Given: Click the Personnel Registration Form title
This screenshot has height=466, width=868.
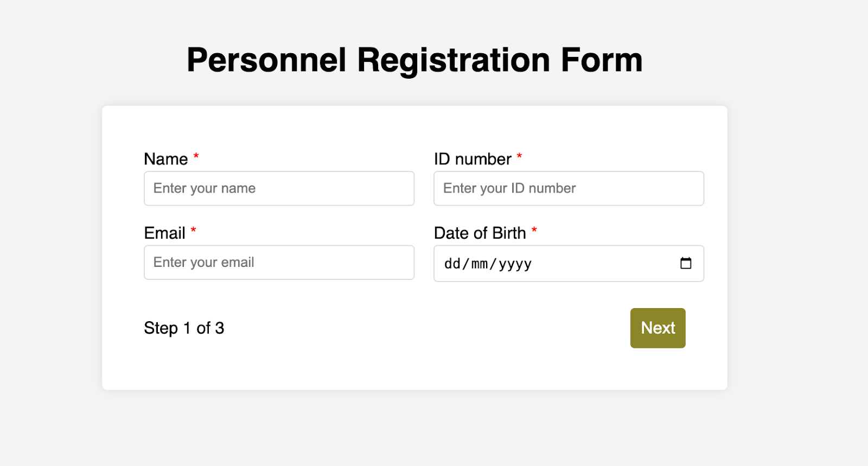Looking at the screenshot, I should click(414, 60).
